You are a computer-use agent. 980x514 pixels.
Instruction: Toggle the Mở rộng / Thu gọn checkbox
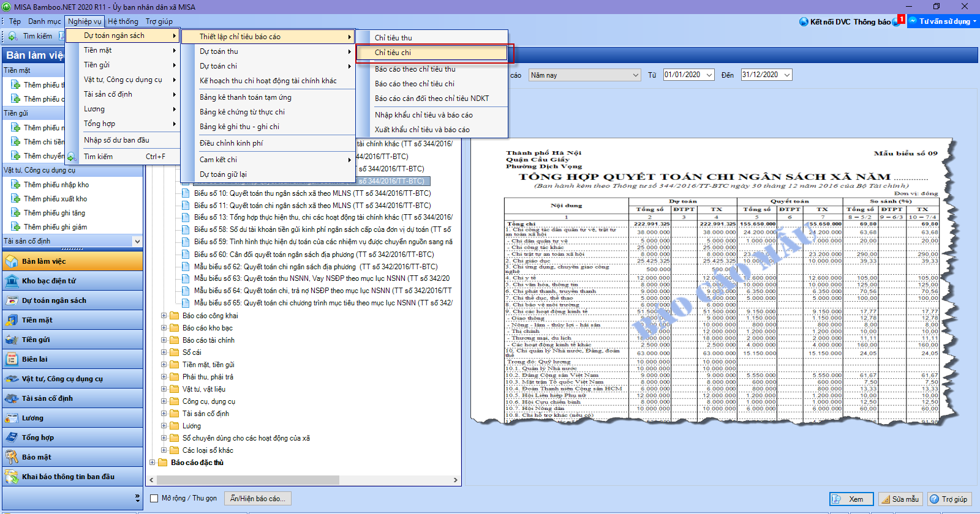(x=154, y=498)
